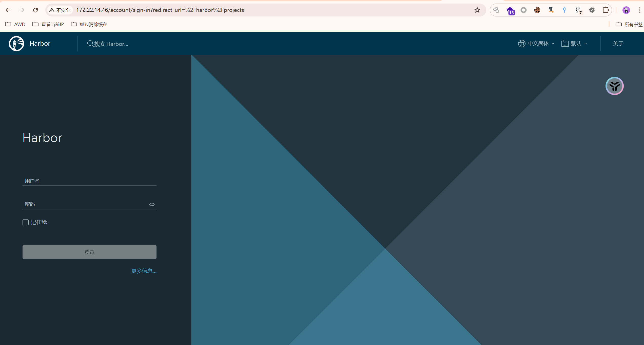Click the 登录 login button
The height and width of the screenshot is (345, 644).
click(89, 252)
